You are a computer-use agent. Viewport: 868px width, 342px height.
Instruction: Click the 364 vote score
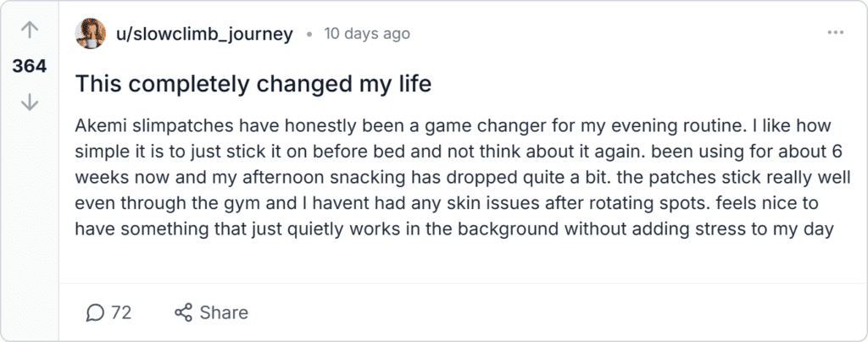coord(30,67)
